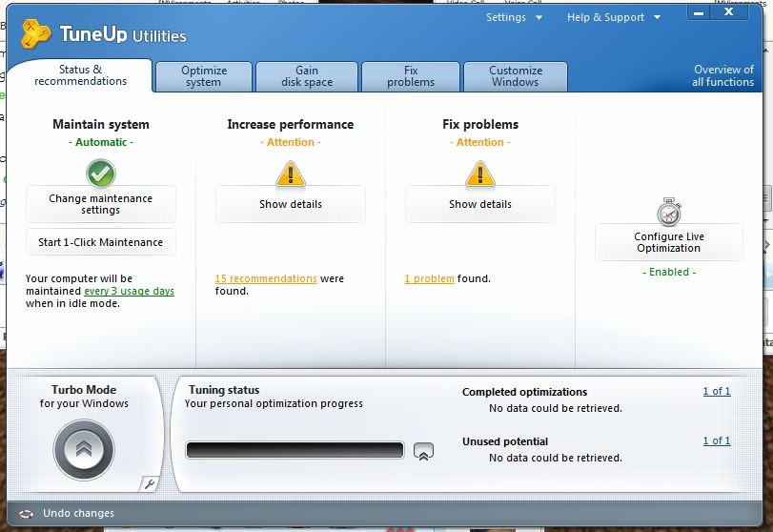Click the Unused potential heading
The width and height of the screenshot is (773, 532).
coord(505,441)
